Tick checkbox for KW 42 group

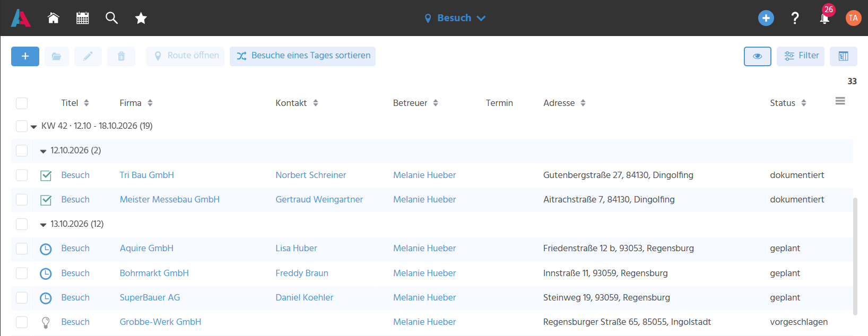click(22, 126)
